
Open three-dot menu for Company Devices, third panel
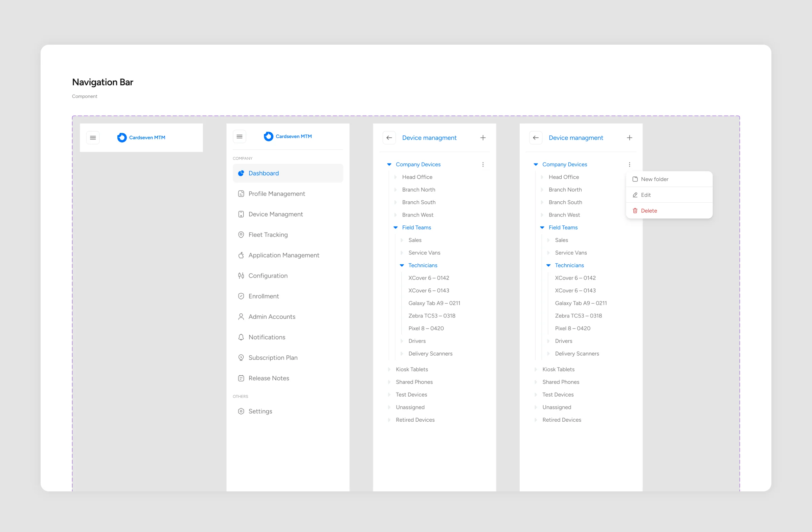pos(483,164)
